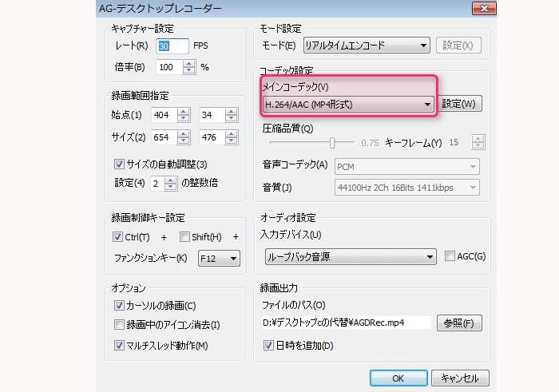This screenshot has height=392, width=559.
Task: Increase サイズ height 476 with up arrow
Action: coord(232,133)
